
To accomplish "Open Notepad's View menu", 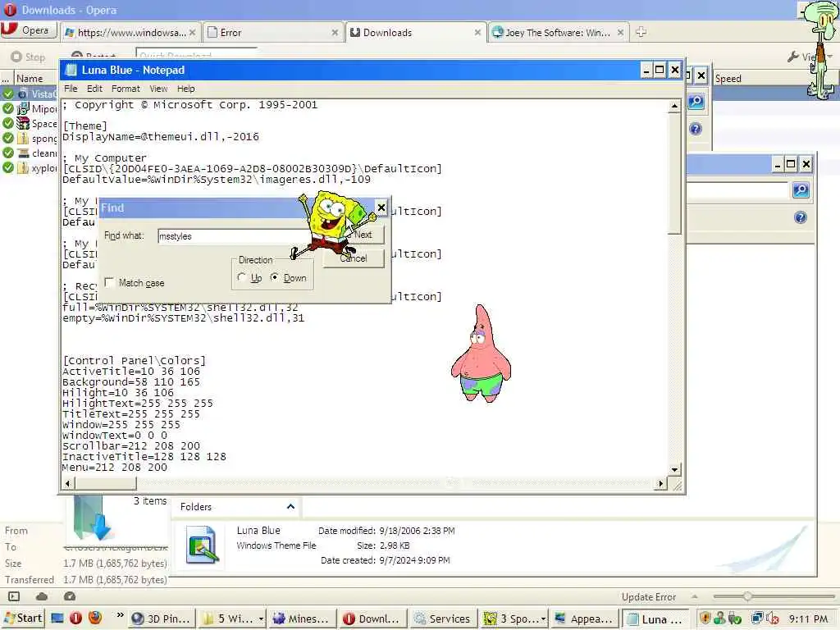I will click(158, 89).
